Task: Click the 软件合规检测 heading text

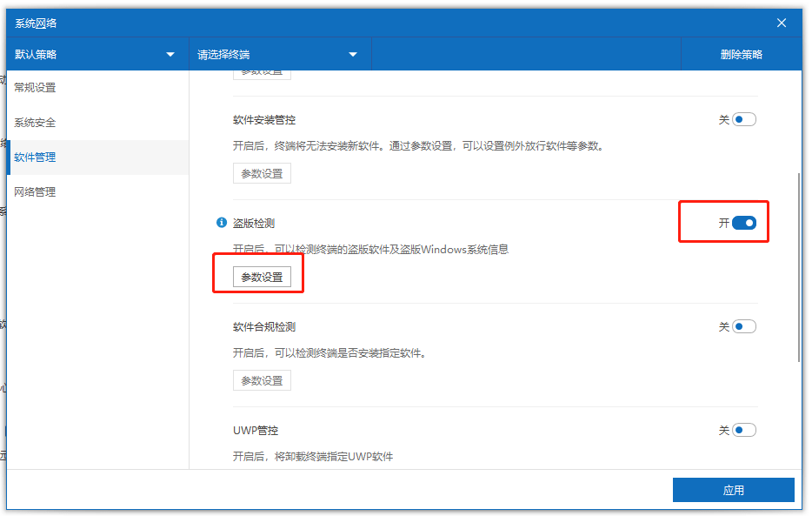Action: pos(264,327)
